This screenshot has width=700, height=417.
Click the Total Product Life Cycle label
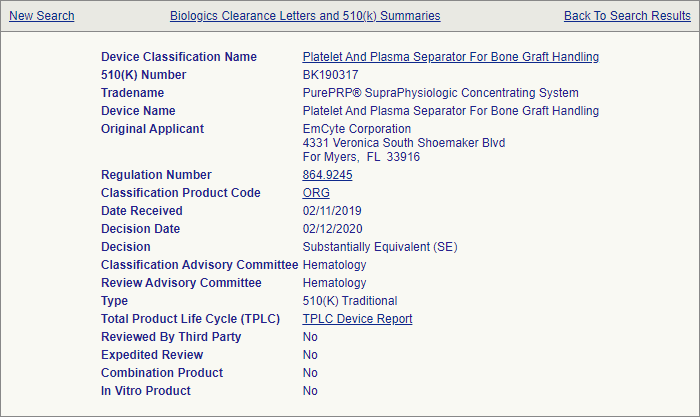(190, 319)
